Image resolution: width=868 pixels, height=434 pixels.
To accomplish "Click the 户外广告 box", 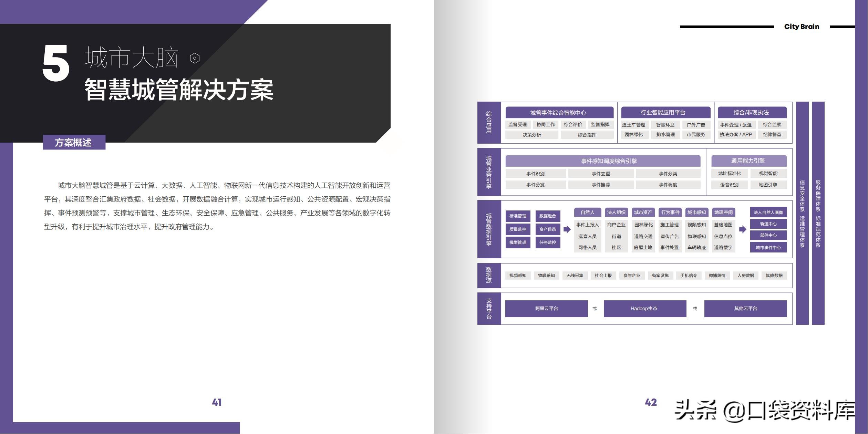I will click(696, 125).
